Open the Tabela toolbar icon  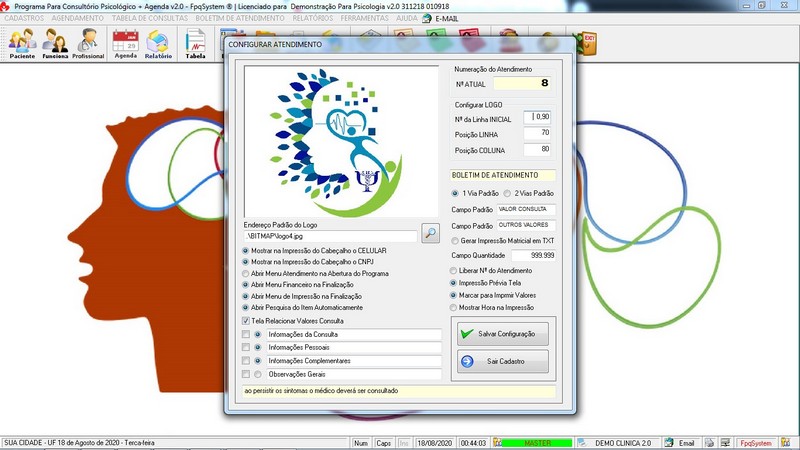(x=195, y=44)
